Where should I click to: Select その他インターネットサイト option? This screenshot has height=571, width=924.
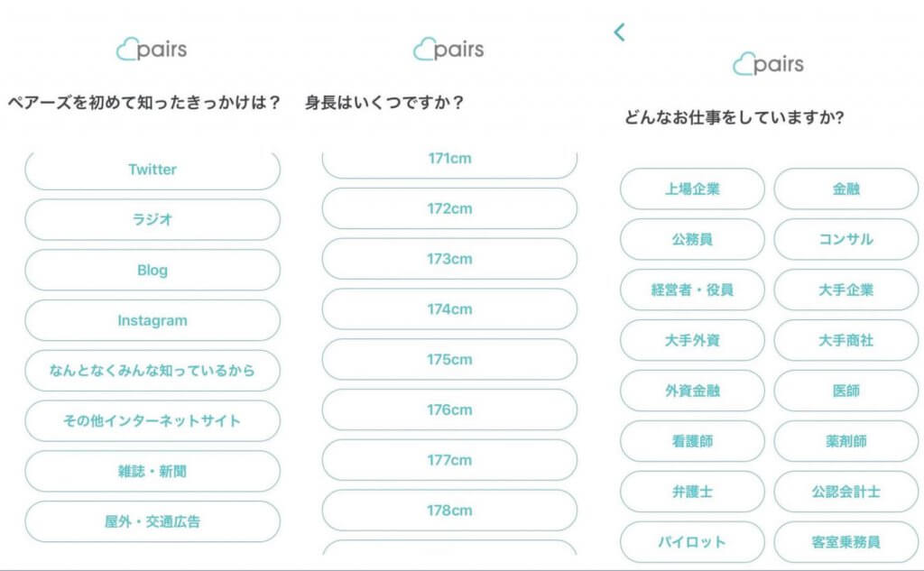(x=152, y=420)
